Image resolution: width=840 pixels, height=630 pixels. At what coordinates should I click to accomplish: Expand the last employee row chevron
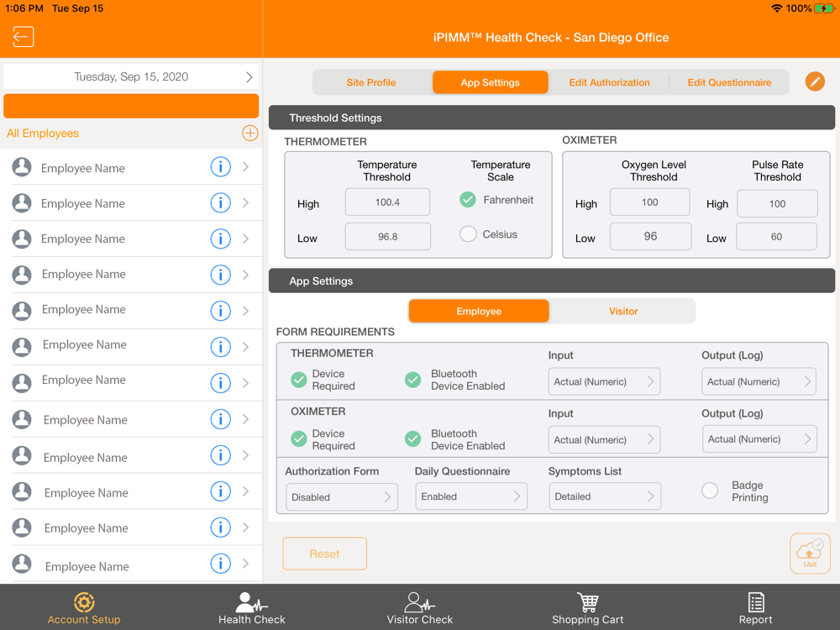point(245,563)
